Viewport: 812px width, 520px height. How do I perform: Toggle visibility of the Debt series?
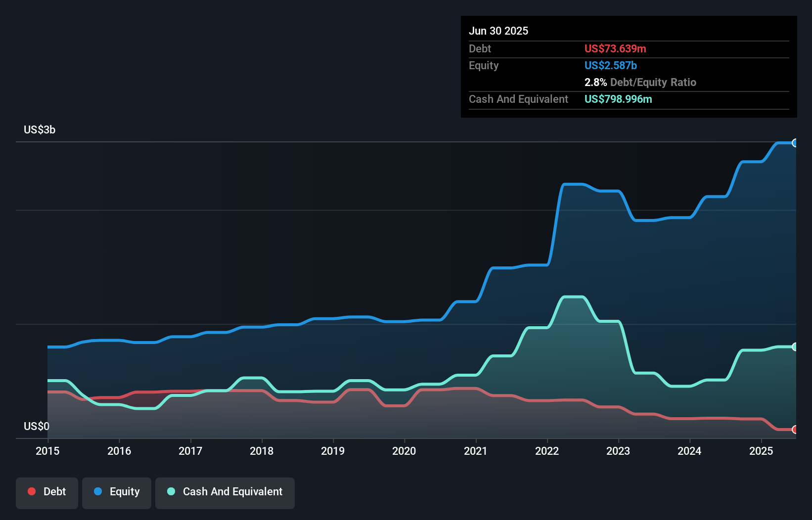tap(47, 493)
